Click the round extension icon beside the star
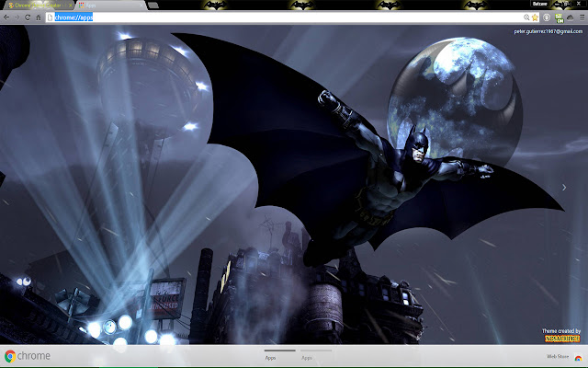The height and width of the screenshot is (368, 588). (547, 17)
